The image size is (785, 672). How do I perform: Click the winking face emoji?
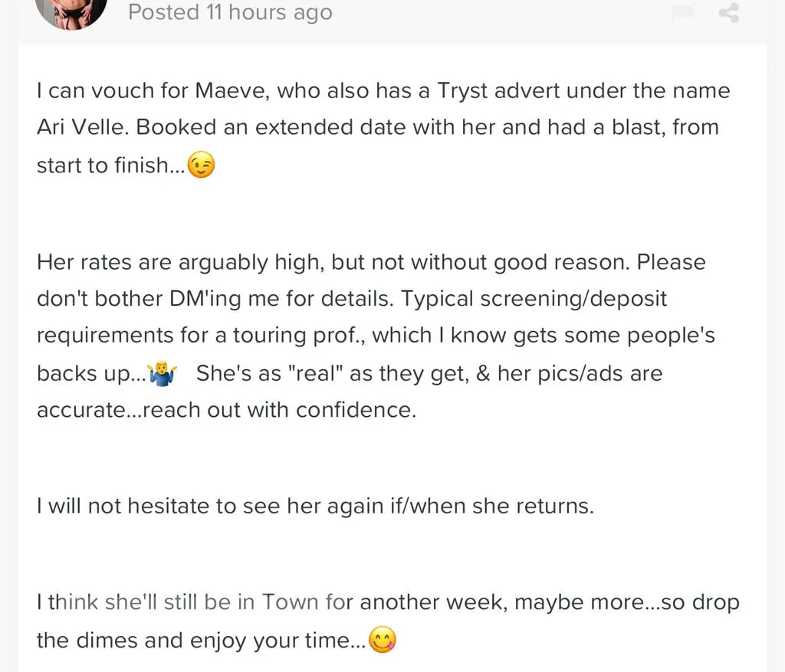coord(201,165)
